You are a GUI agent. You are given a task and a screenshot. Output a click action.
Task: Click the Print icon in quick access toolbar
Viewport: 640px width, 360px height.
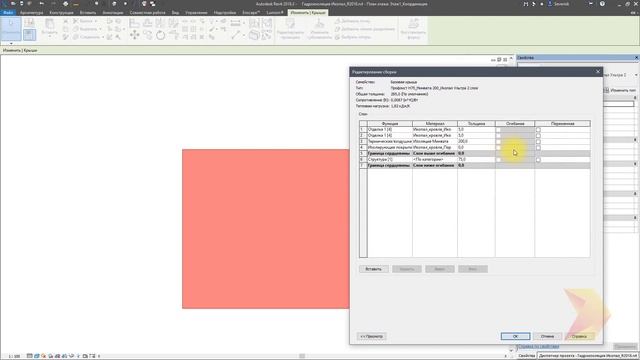click(65, 4)
